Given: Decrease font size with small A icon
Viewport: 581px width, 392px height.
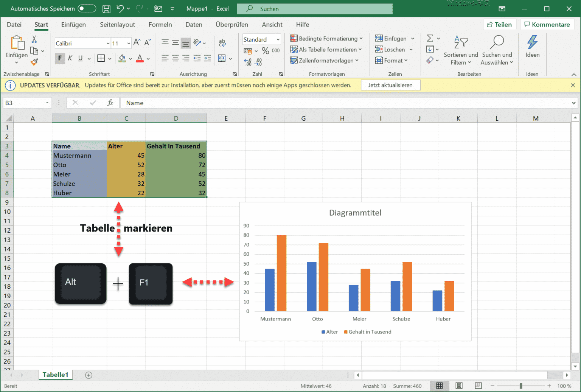Looking at the screenshot, I should [x=147, y=43].
